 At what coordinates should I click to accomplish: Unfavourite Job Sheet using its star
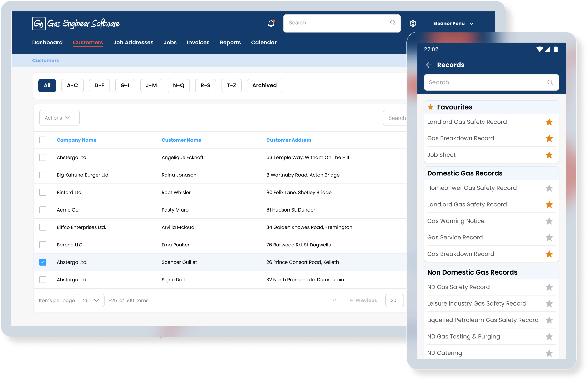click(549, 155)
